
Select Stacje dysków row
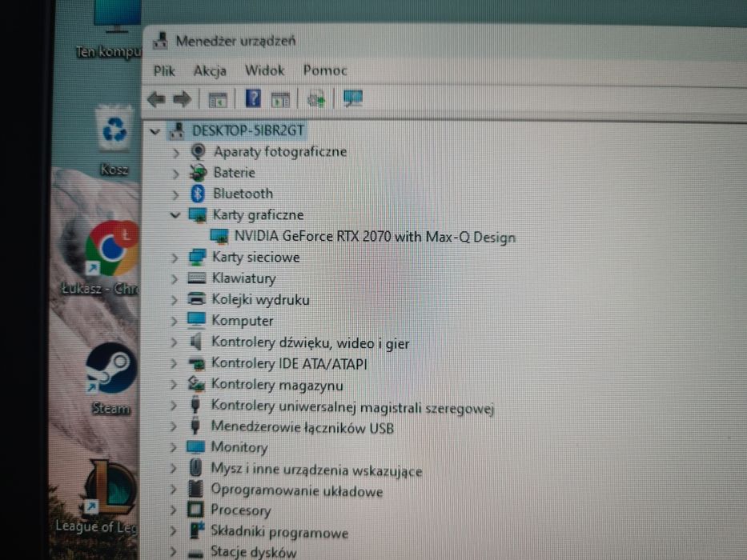tap(254, 552)
